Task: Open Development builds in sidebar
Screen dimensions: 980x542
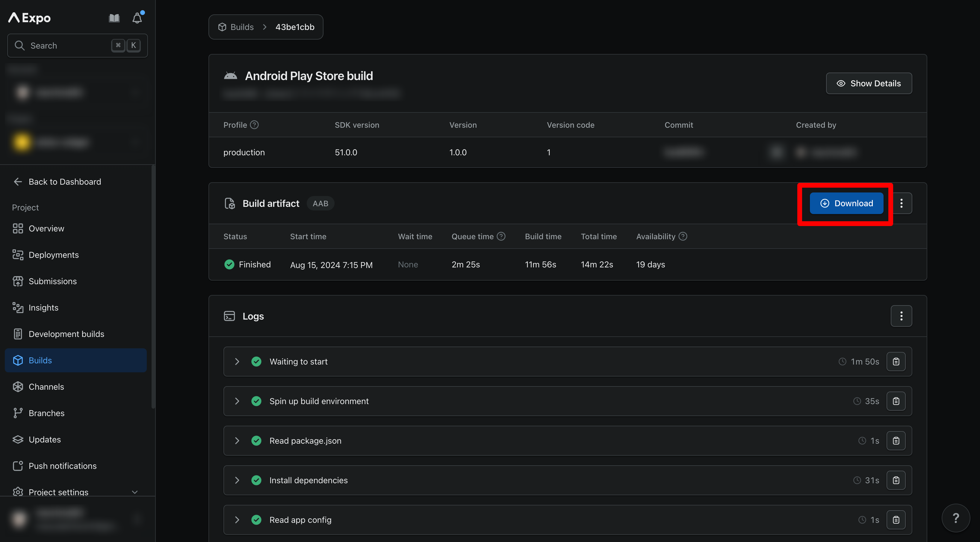Action: pos(76,334)
